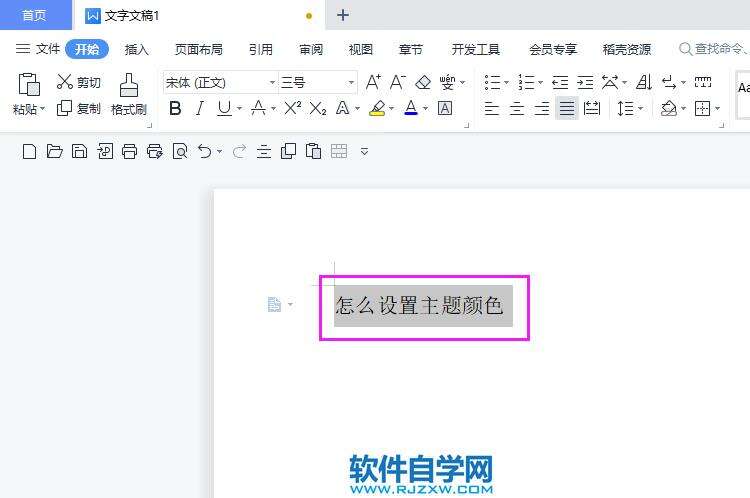The height and width of the screenshot is (498, 750).
Task: Align text left
Action: [x=492, y=109]
